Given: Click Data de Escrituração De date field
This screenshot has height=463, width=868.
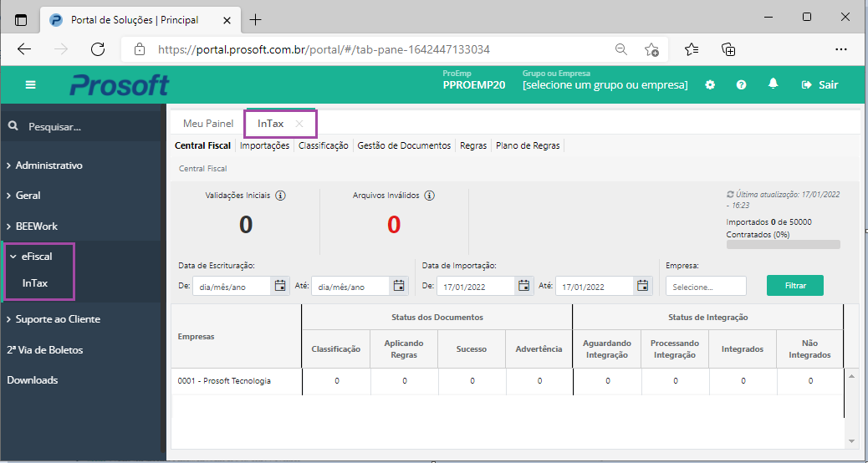Looking at the screenshot, I should click(x=232, y=287).
